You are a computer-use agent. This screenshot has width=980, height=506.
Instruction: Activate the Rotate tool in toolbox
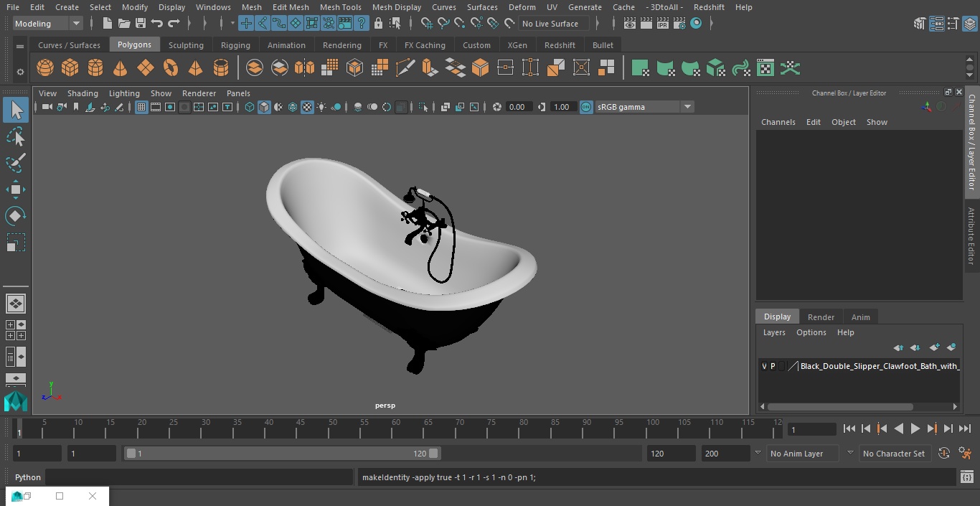(16, 216)
